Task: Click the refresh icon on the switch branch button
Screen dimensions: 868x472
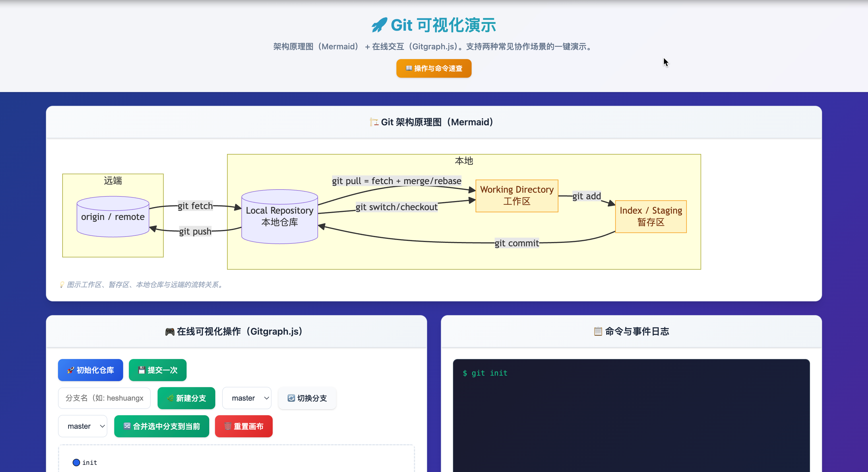Action: pyautogui.click(x=291, y=398)
